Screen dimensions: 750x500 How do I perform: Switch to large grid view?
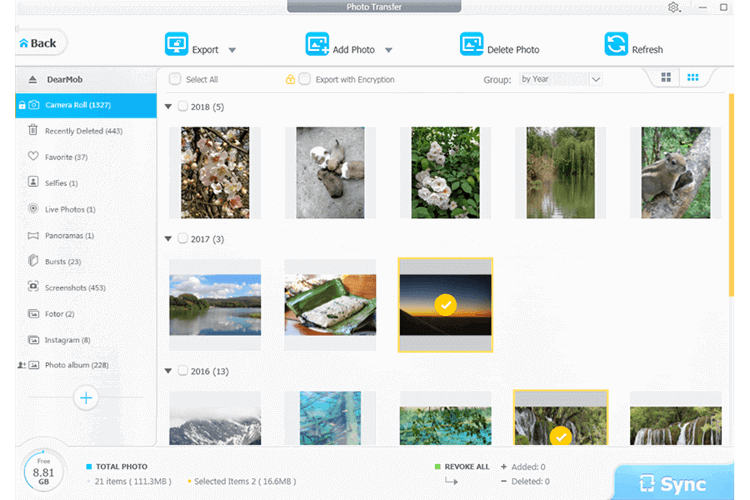[x=667, y=78]
